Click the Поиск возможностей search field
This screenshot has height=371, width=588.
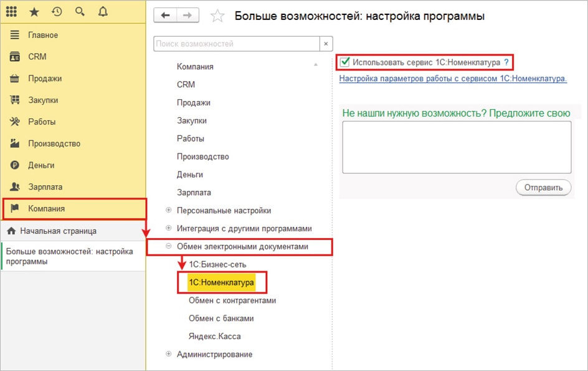tap(235, 44)
